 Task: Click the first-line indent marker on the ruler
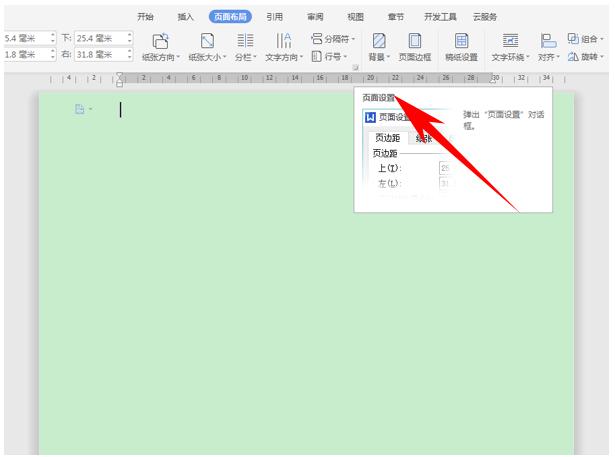(x=120, y=75)
